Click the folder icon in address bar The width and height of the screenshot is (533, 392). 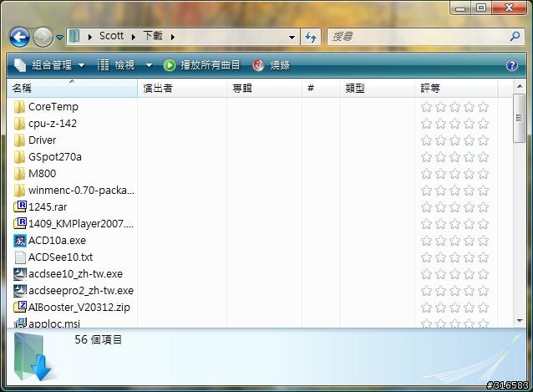[74, 37]
